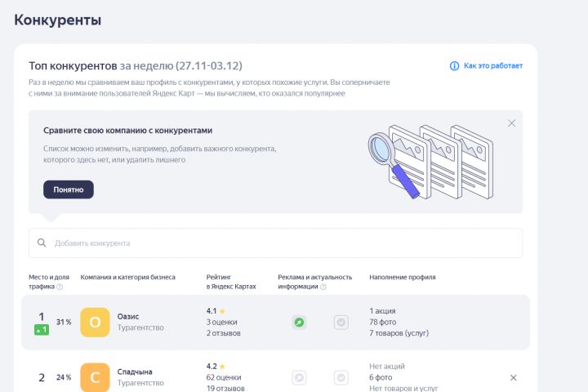Close the compare-company banner
588x392 pixels.
(511, 123)
